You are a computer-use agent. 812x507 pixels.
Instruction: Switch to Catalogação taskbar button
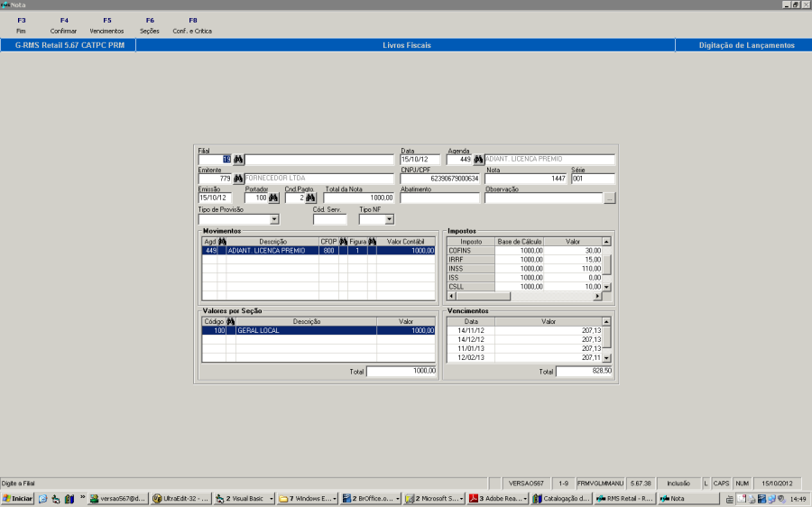point(561,499)
